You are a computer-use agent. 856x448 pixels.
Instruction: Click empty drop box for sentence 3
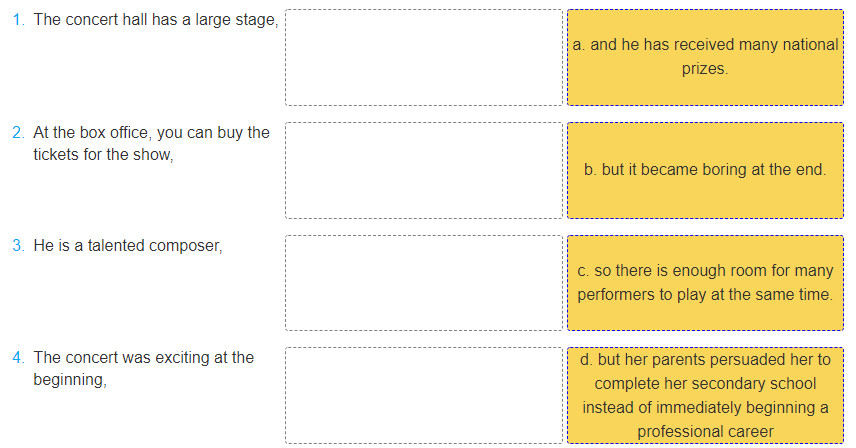[424, 283]
